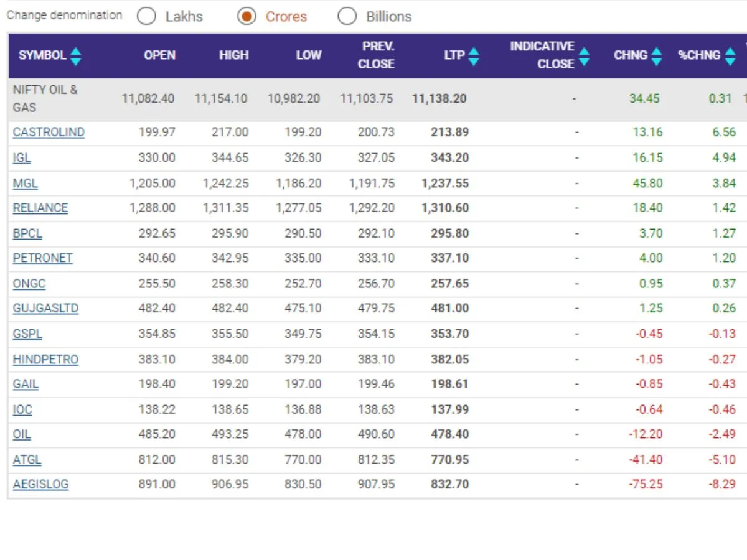Click OIL LTP value 478.40

click(449, 434)
